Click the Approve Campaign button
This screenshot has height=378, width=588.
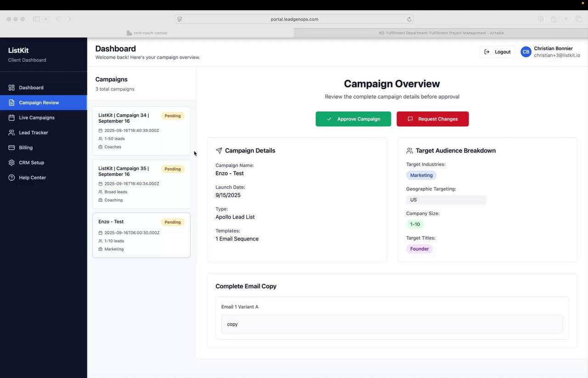point(353,119)
